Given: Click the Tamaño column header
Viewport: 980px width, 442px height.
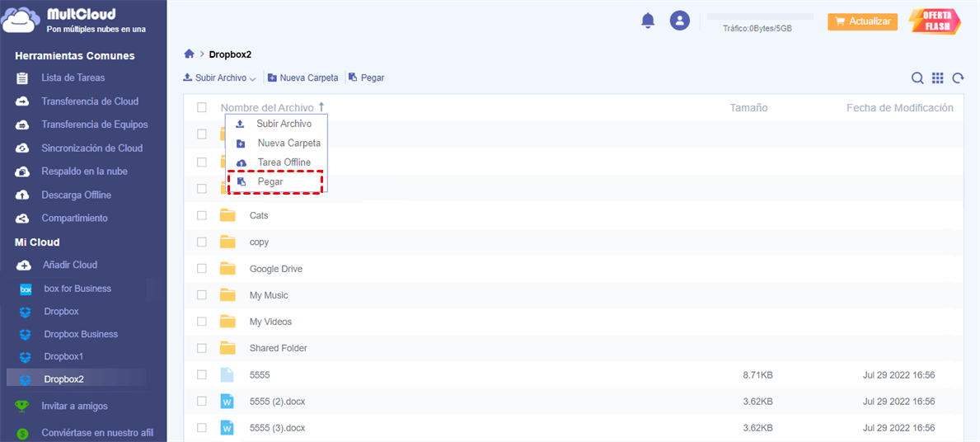Looking at the screenshot, I should pyautogui.click(x=748, y=107).
